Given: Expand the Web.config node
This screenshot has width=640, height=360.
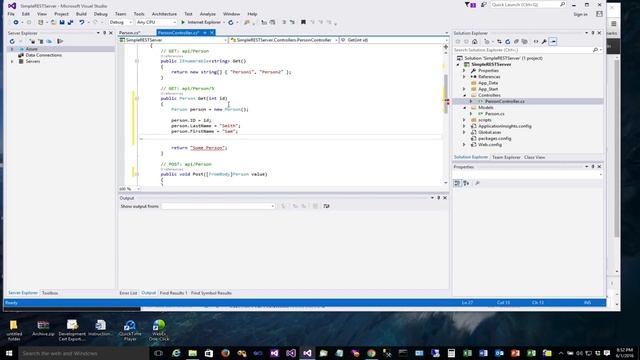Looking at the screenshot, I should 464,144.
